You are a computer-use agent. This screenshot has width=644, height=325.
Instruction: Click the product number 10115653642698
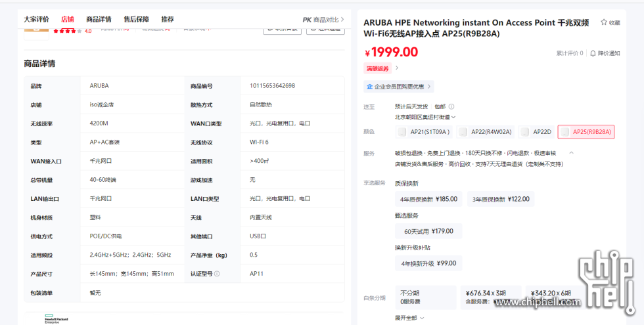pyautogui.click(x=272, y=86)
